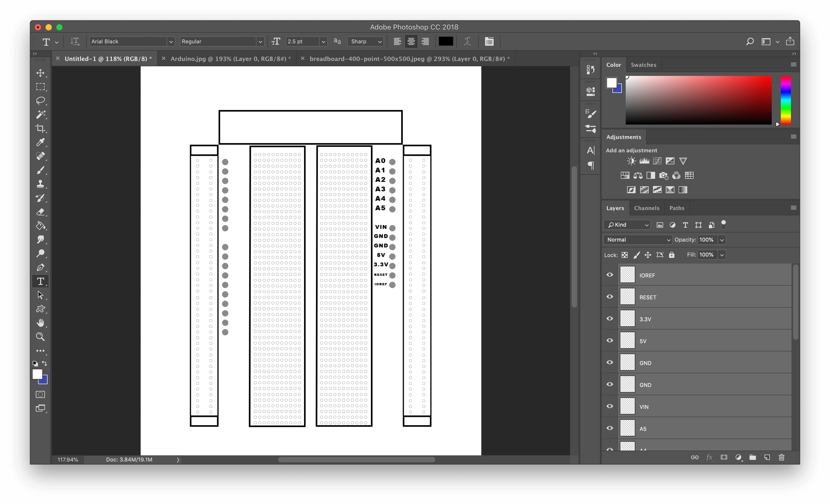This screenshot has height=504, width=830.
Task: Select the Move tool
Action: pos(40,73)
